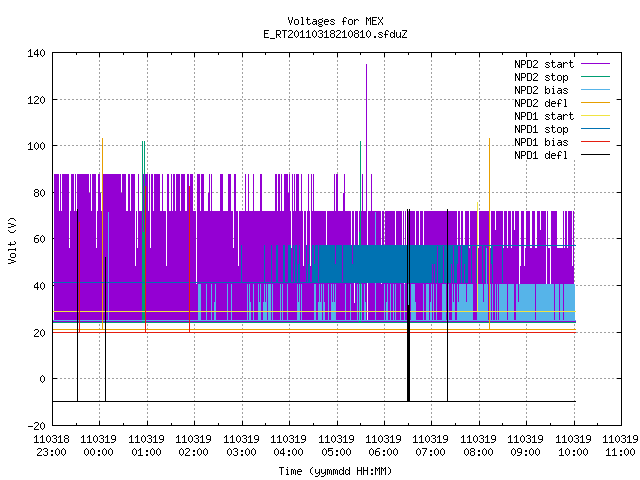Click the 'NPD2 defl' legend label
Viewport: 640px width, 480px height.
point(541,103)
